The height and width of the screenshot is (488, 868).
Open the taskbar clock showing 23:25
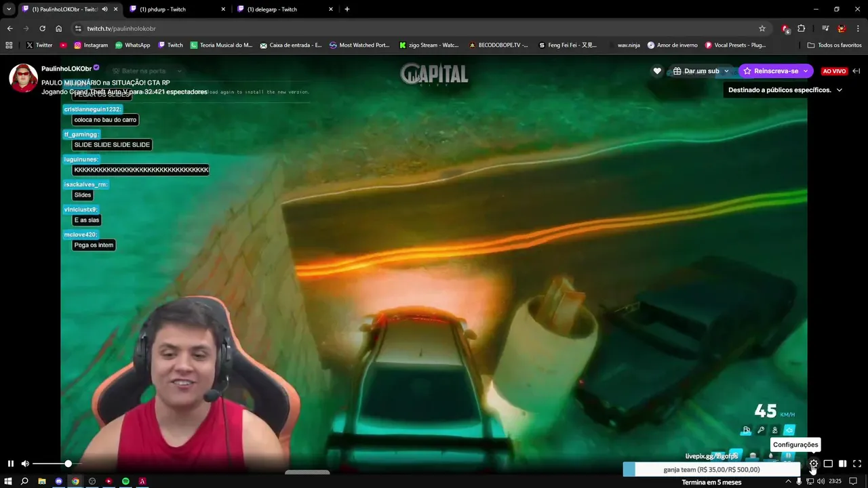pyautogui.click(x=835, y=481)
